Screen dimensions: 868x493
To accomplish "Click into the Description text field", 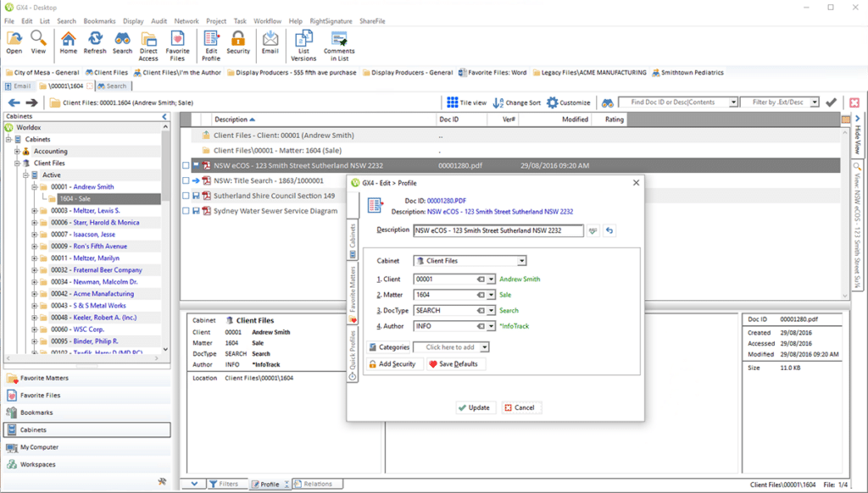I will click(x=498, y=230).
